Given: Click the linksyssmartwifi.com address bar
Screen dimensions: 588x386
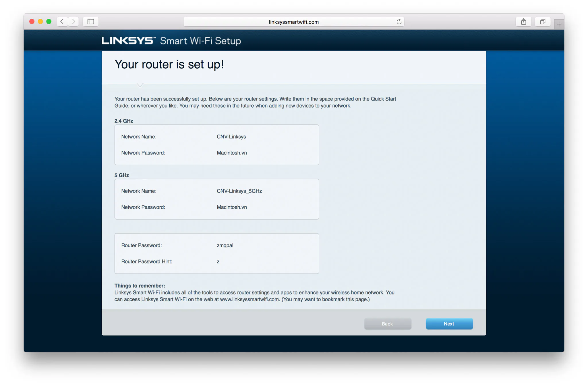Looking at the screenshot, I should coord(294,22).
